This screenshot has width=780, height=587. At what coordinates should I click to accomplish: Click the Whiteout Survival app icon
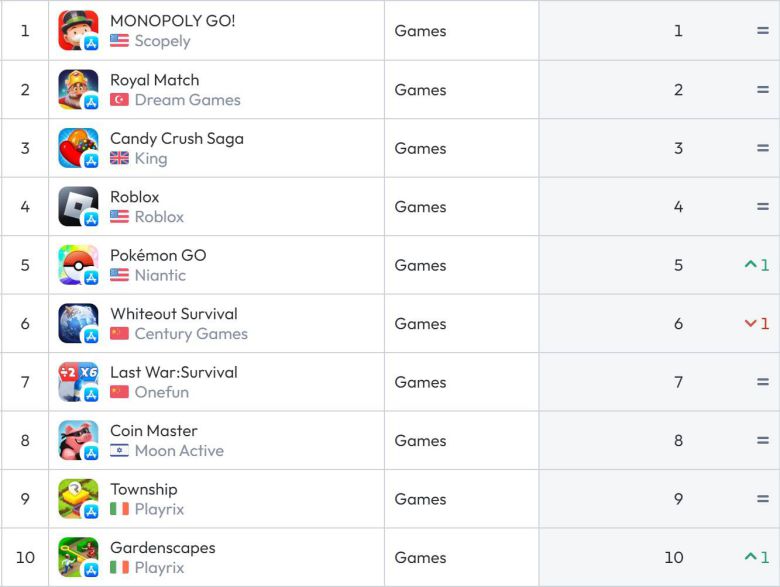coord(78,323)
